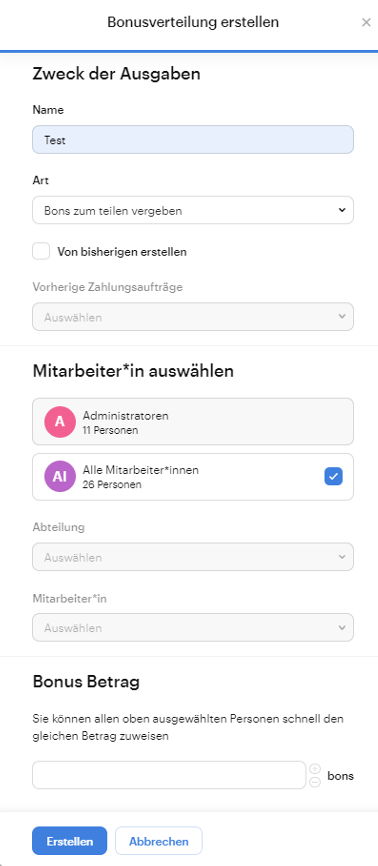Uncheck the Alle Mitarbeiter*innen checkbox
The width and height of the screenshot is (378, 866).
[x=333, y=476]
